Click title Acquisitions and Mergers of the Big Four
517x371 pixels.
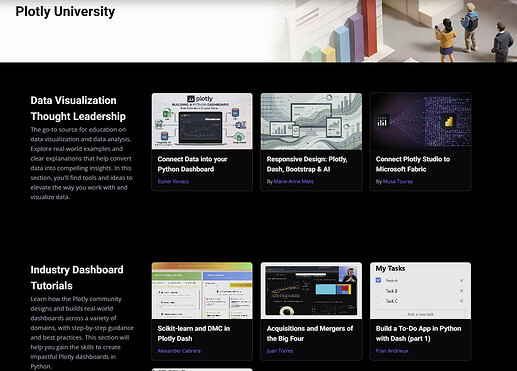pyautogui.click(x=310, y=333)
